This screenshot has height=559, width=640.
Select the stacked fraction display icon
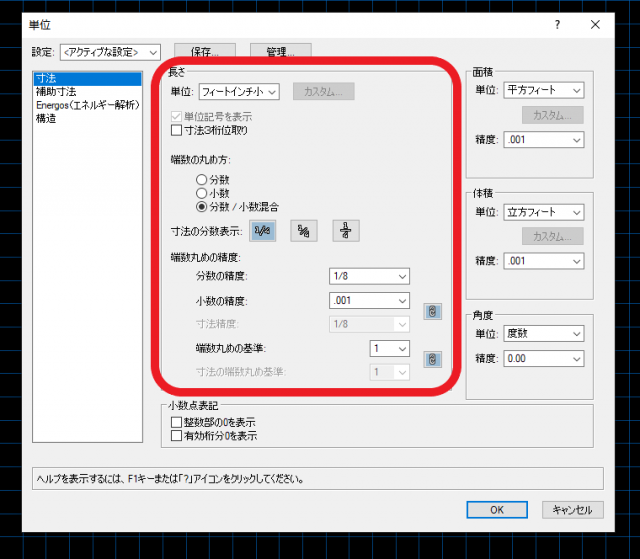tap(345, 231)
